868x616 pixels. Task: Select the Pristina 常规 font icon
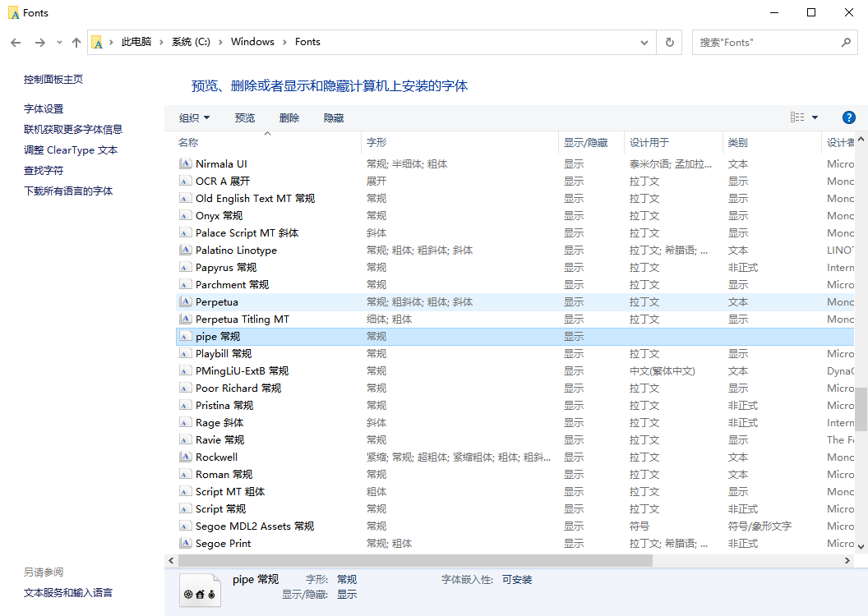coord(186,405)
